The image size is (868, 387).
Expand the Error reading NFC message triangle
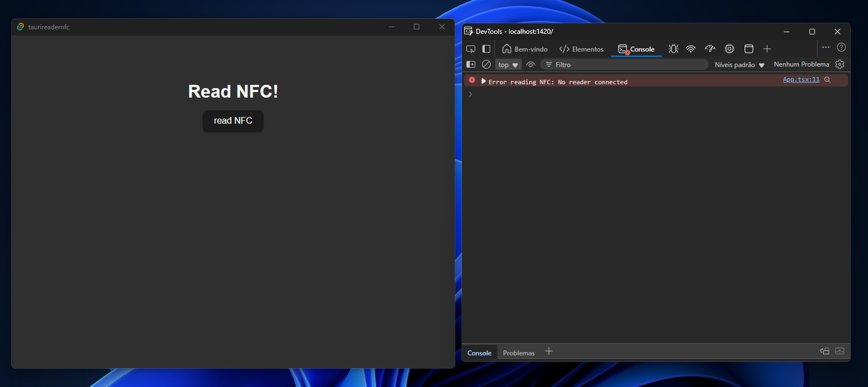pos(484,81)
